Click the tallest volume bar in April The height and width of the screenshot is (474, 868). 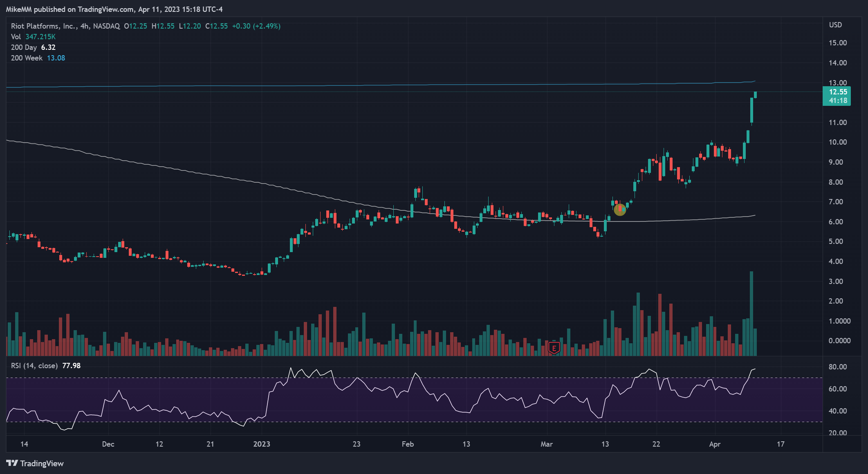(751, 313)
